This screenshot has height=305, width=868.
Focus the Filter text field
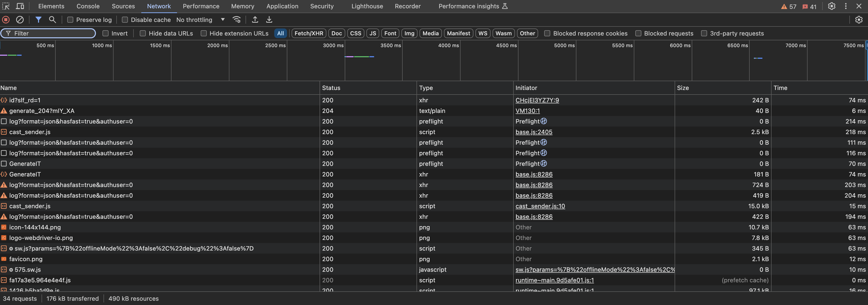48,33
